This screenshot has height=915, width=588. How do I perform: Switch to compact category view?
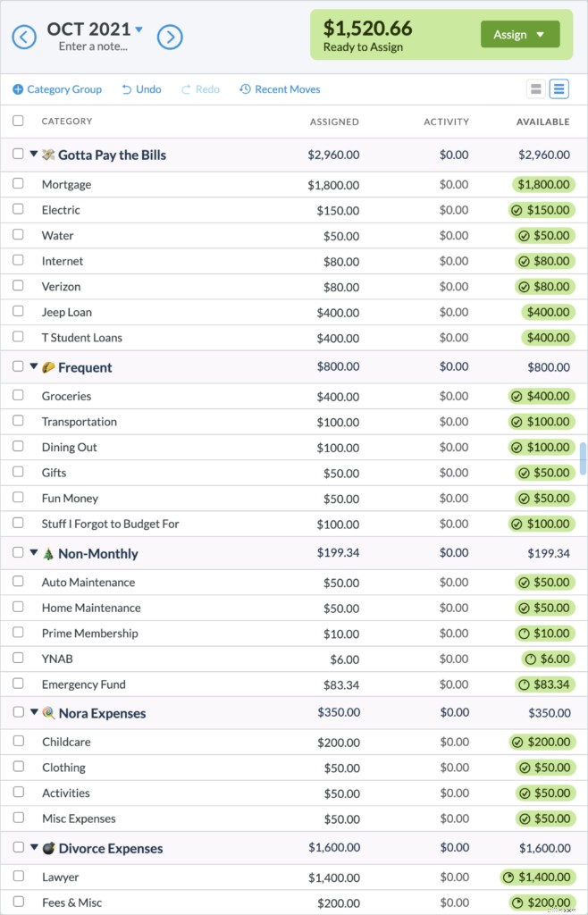tap(535, 88)
